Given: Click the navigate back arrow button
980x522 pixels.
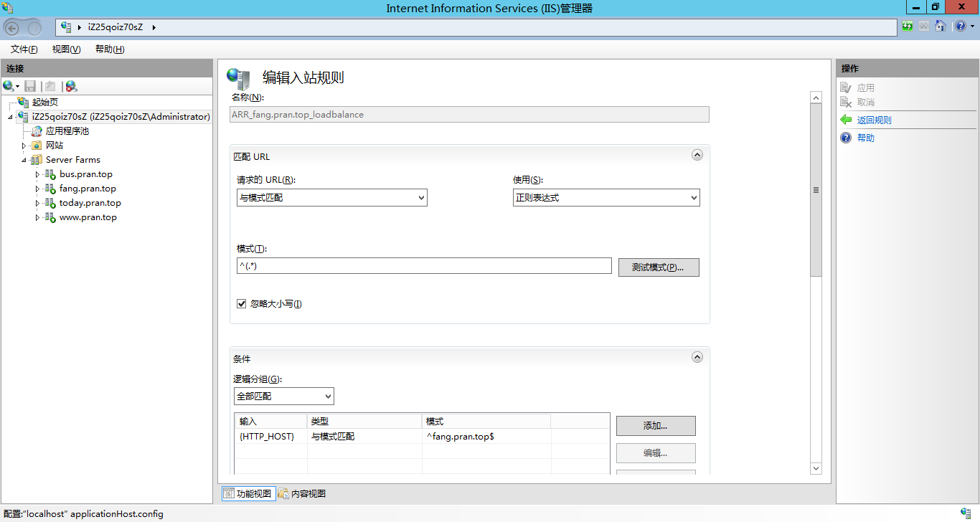Looking at the screenshot, I should tap(12, 28).
